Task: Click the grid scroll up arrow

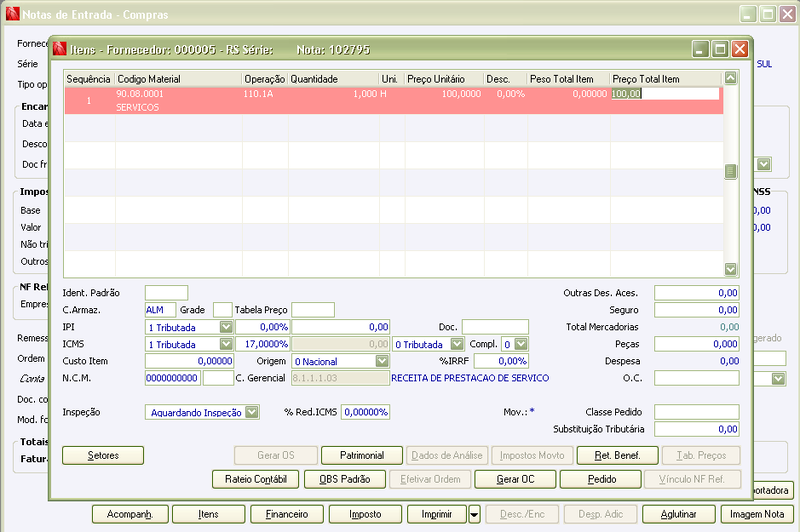Action: pyautogui.click(x=731, y=78)
